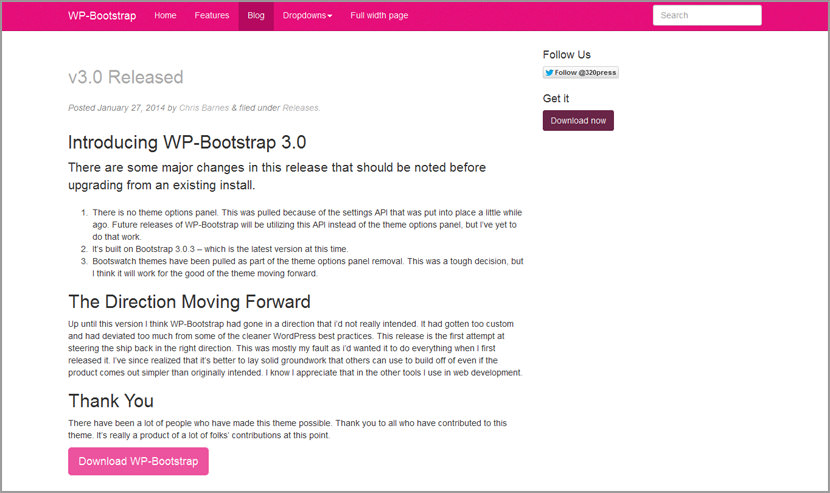Open author Chris Barnes link
The image size is (830, 493).
(x=204, y=107)
